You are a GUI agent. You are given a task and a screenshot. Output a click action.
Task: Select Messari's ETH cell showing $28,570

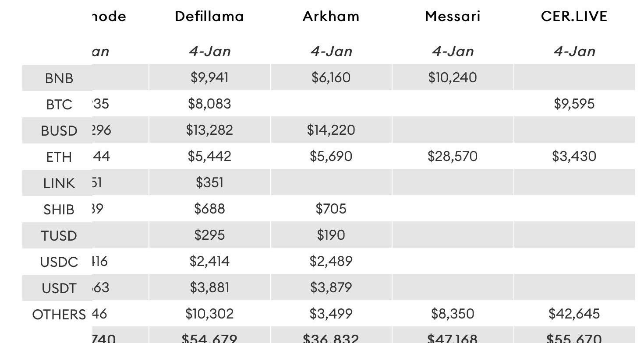(x=453, y=156)
